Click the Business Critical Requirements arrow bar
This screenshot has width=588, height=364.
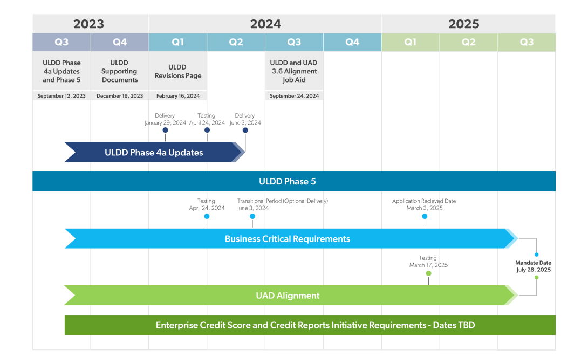coord(288,239)
